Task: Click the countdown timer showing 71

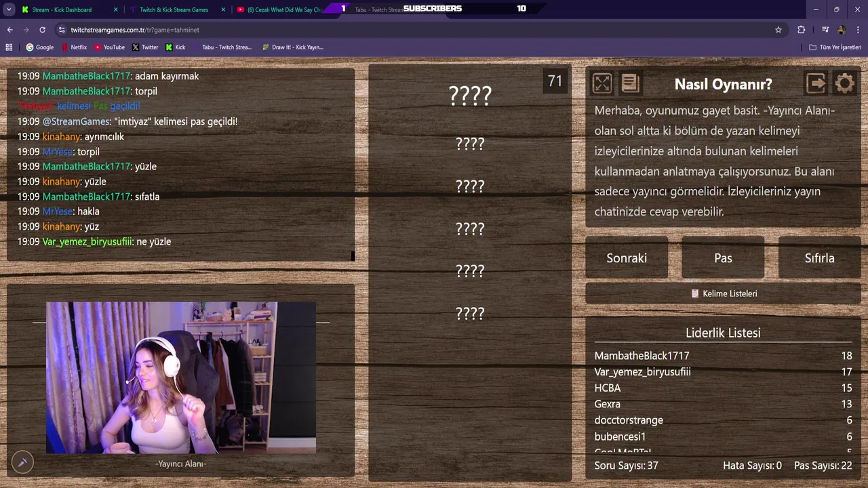Action: [x=555, y=81]
